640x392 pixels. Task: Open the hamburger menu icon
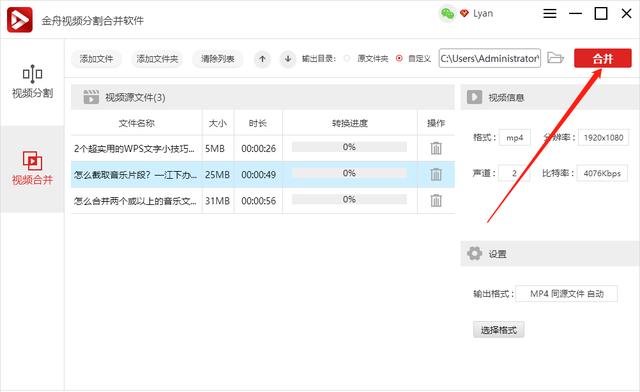click(x=550, y=14)
